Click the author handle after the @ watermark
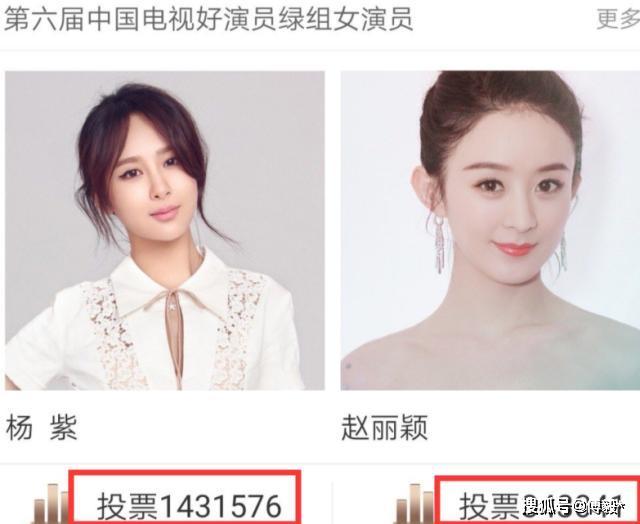 (x=604, y=508)
